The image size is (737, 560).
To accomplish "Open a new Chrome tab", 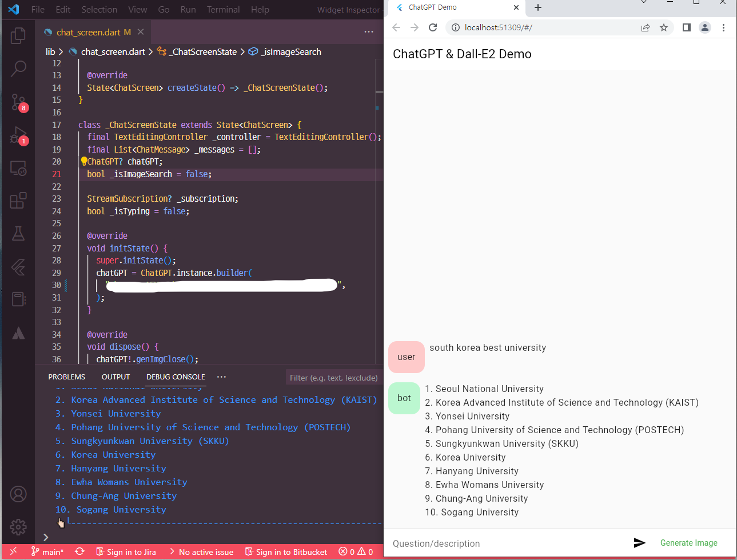I will (537, 7).
